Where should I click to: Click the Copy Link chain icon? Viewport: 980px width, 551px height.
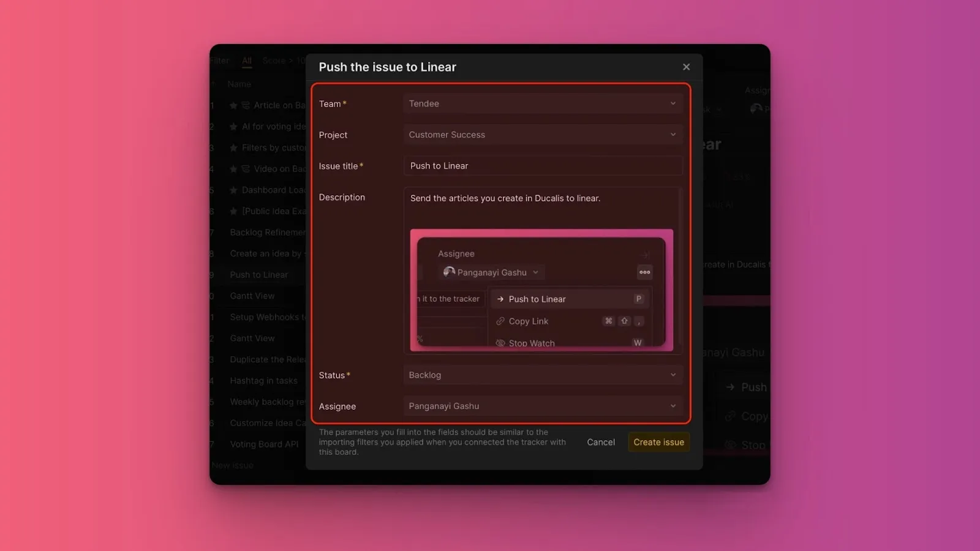point(500,321)
